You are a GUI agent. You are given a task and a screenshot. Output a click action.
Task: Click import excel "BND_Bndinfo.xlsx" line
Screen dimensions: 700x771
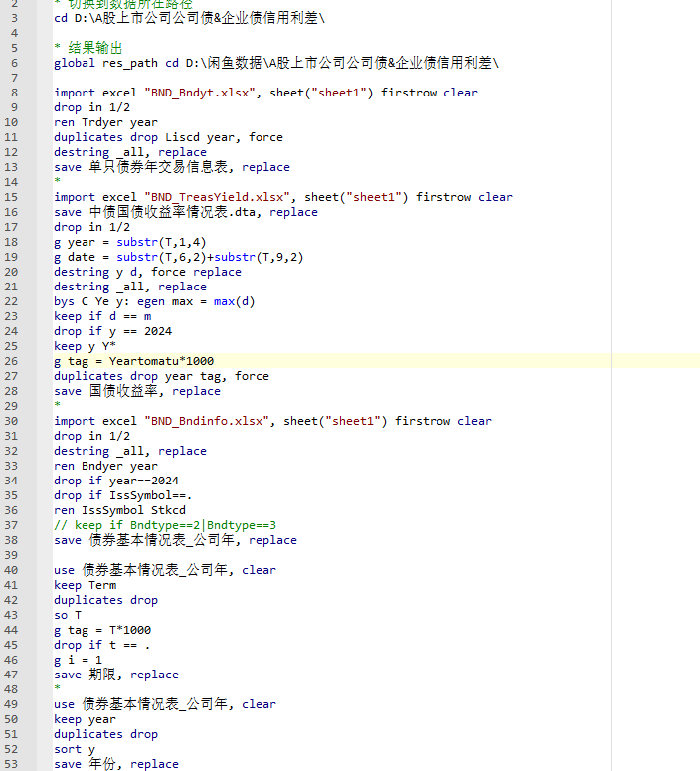point(272,421)
